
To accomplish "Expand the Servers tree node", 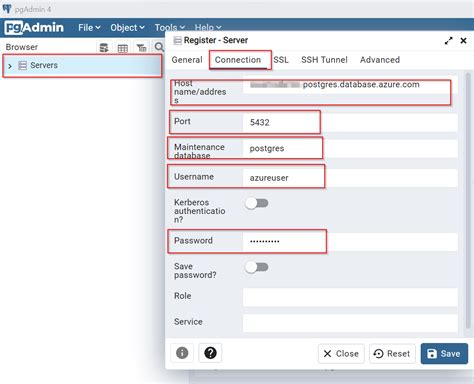I will (10, 66).
